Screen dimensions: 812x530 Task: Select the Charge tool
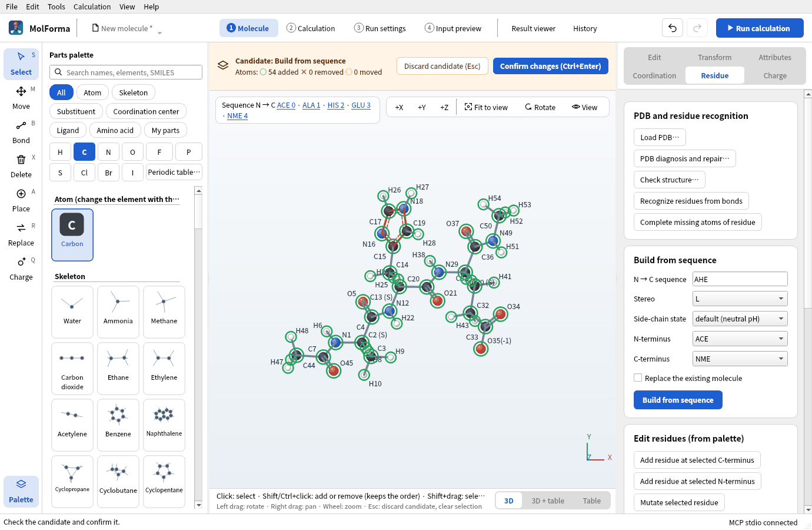coord(21,269)
